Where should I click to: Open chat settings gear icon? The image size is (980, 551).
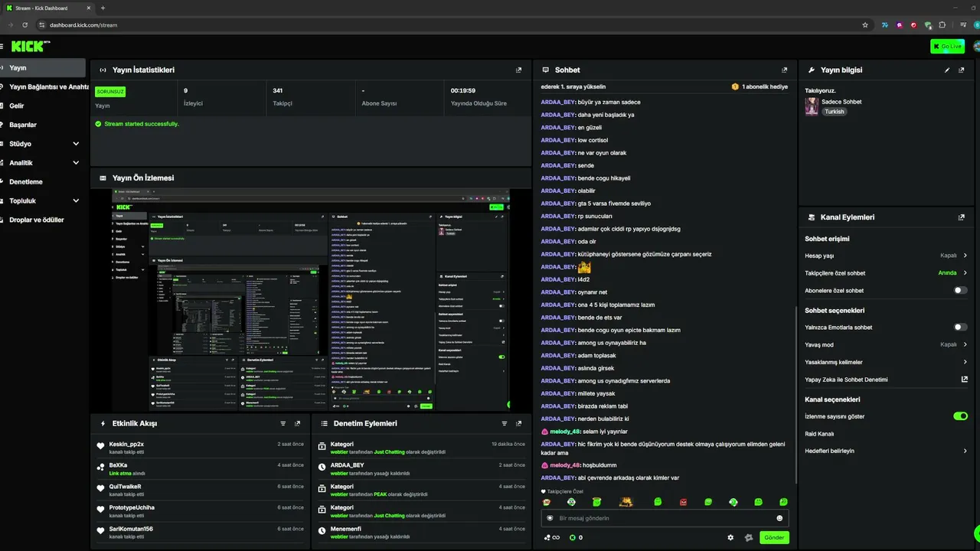click(730, 537)
